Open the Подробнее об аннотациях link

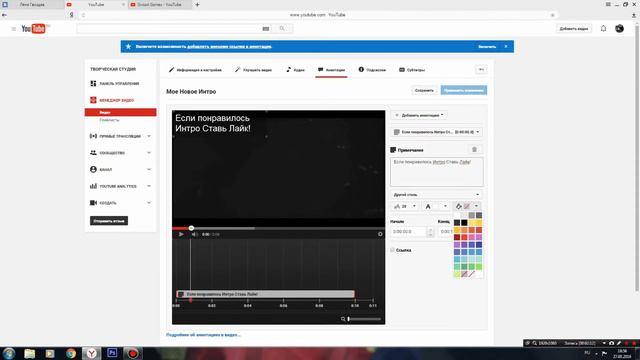point(203,335)
